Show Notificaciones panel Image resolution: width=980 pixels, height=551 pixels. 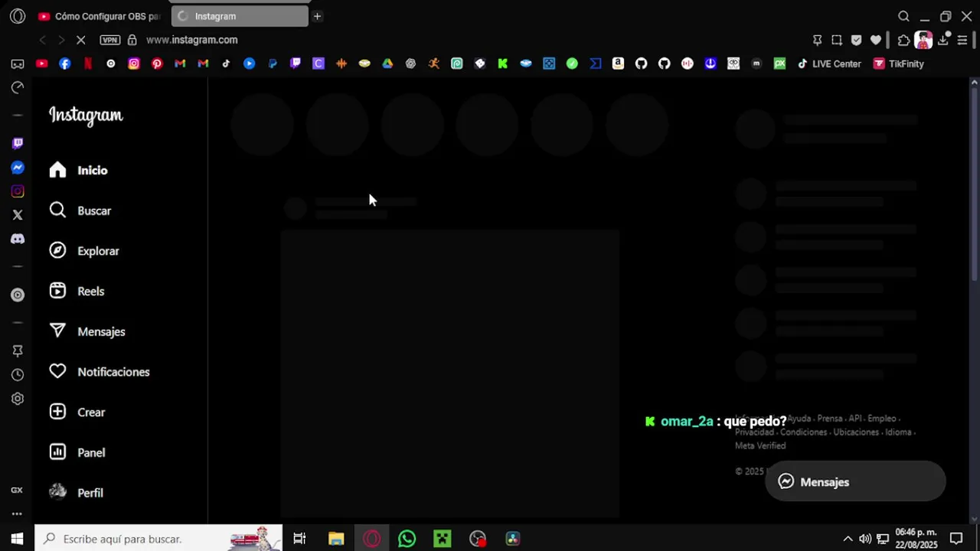tap(100, 372)
